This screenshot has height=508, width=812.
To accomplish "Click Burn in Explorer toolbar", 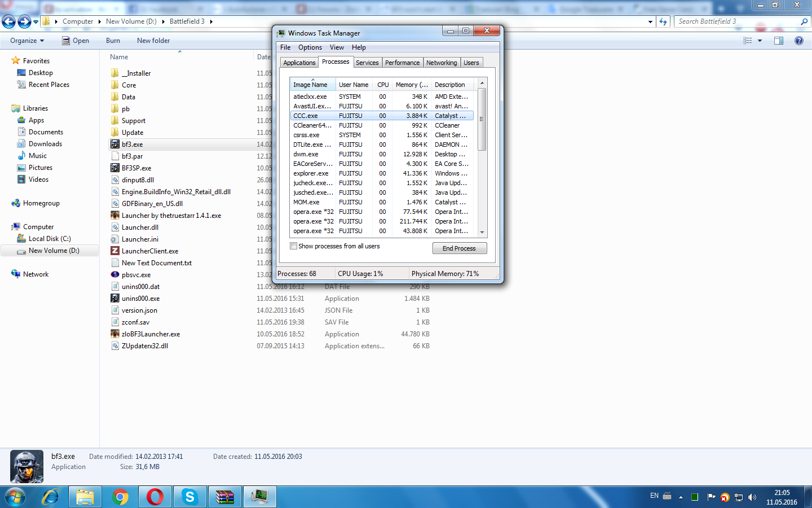I will click(x=113, y=41).
